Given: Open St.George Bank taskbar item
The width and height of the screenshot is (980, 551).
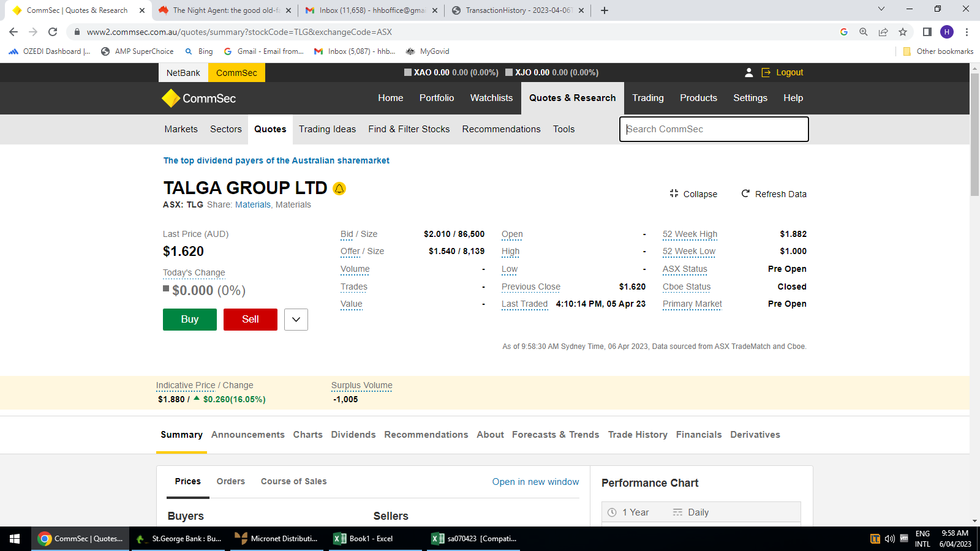Looking at the screenshot, I should click(179, 539).
